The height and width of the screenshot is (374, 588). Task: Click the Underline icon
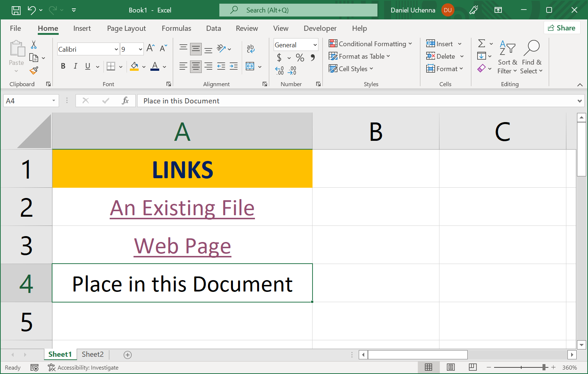point(87,66)
